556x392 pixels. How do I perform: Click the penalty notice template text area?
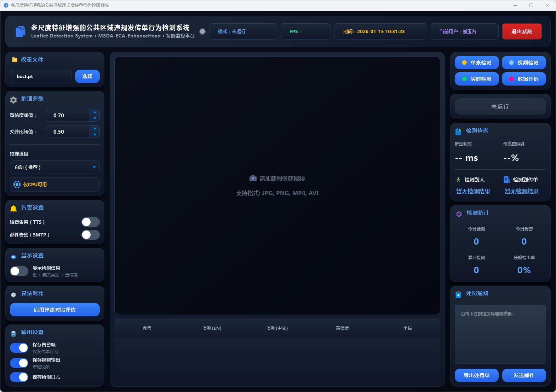tap(500, 334)
